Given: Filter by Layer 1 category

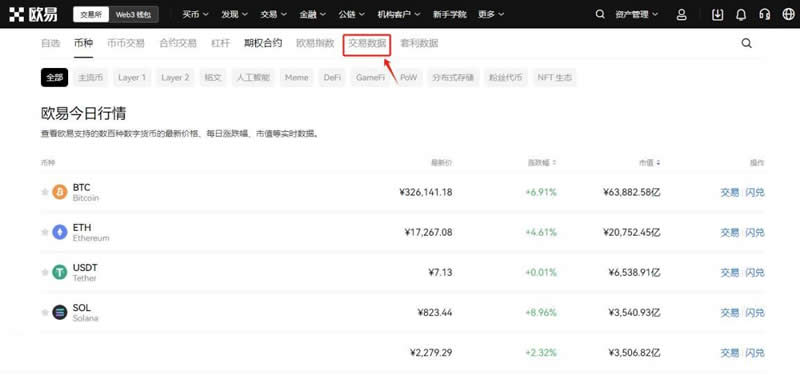Looking at the screenshot, I should (132, 78).
